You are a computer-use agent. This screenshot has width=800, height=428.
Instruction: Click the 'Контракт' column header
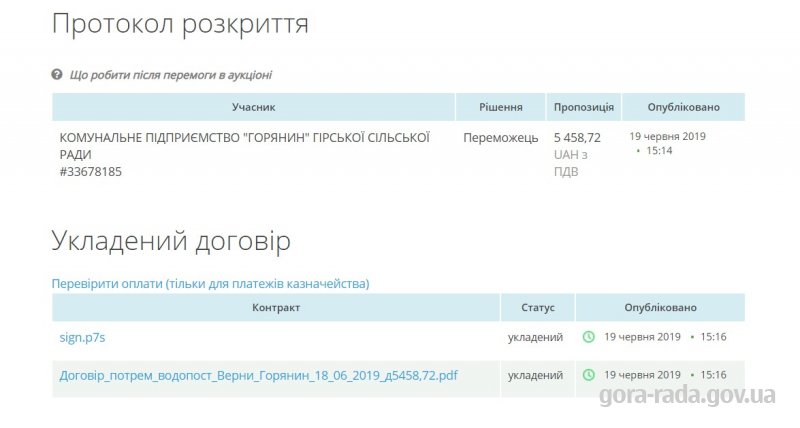point(276,308)
